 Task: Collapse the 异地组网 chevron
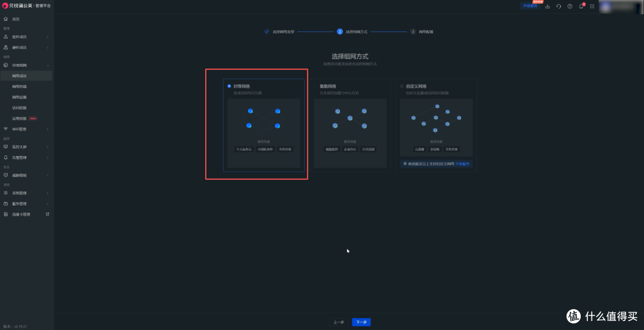pos(48,66)
